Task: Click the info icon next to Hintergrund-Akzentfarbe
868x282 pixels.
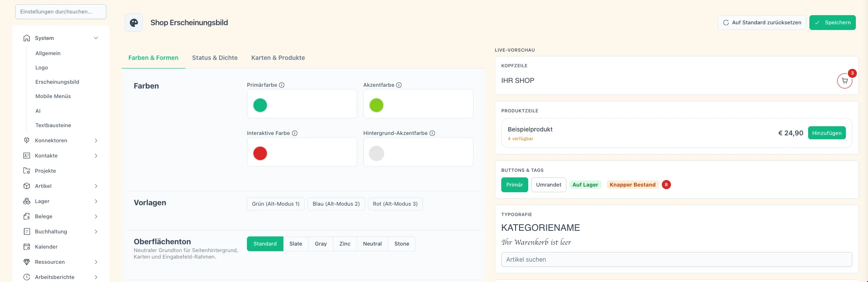Action: point(432,133)
